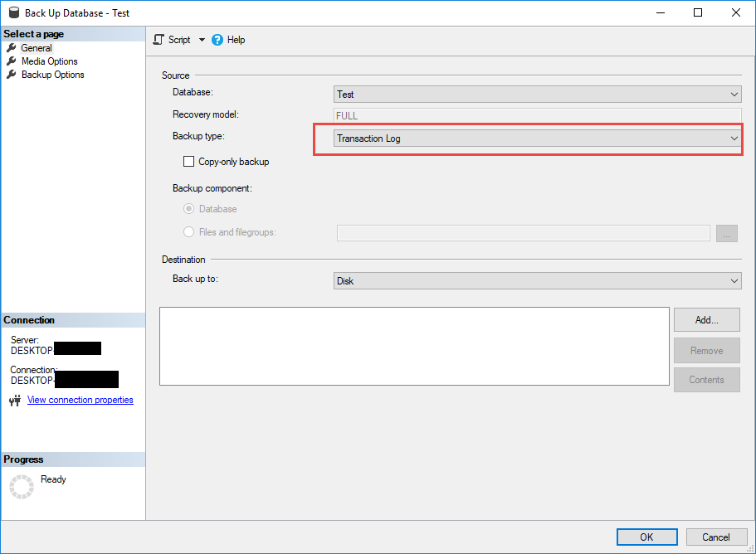Select the Media Options wrench icon
The image size is (756, 554).
[x=11, y=61]
